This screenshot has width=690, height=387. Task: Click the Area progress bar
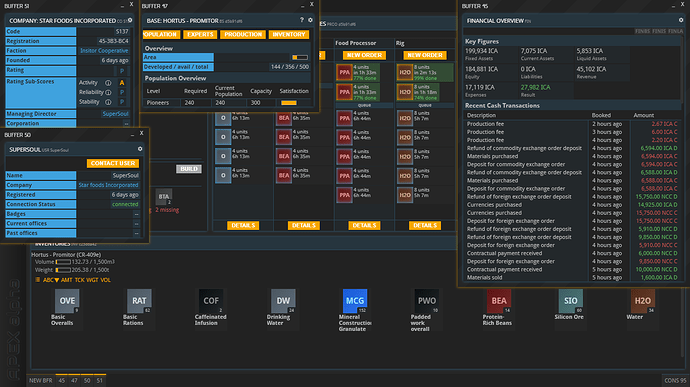click(x=300, y=57)
